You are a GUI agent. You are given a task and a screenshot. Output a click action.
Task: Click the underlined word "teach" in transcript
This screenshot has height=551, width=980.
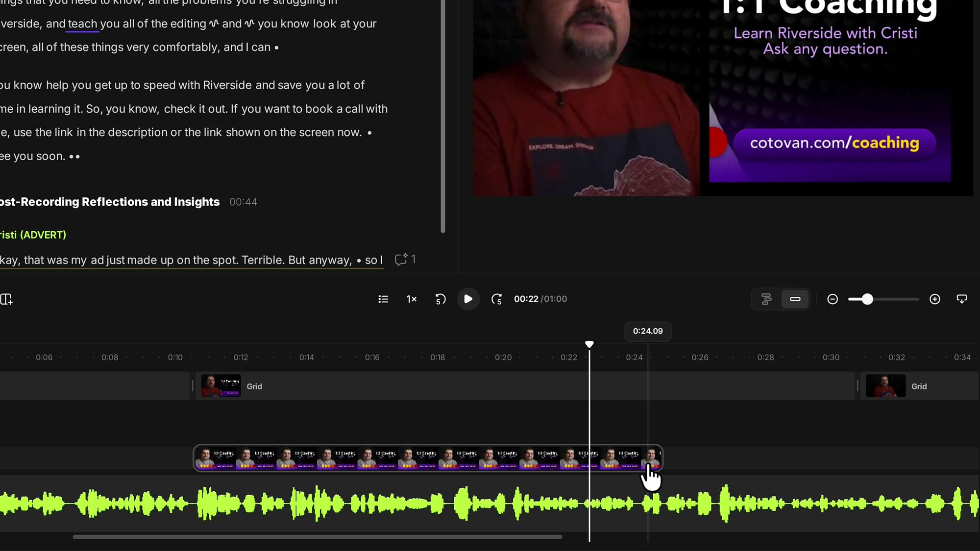(x=82, y=24)
